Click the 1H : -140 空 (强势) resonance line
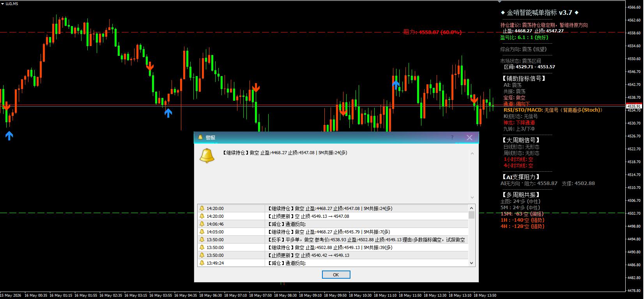The height and width of the screenshot is (299, 644). tap(522, 220)
